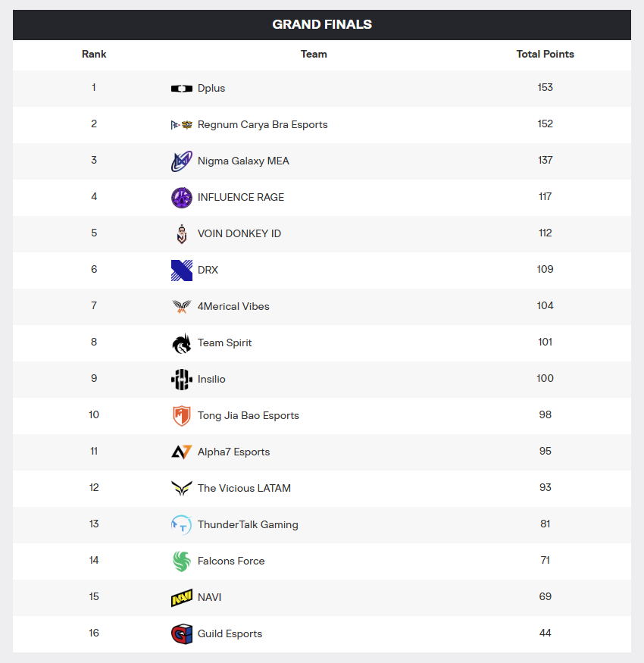The image size is (644, 663).
Task: Open The Vicious LATAM team page
Action: (x=244, y=489)
